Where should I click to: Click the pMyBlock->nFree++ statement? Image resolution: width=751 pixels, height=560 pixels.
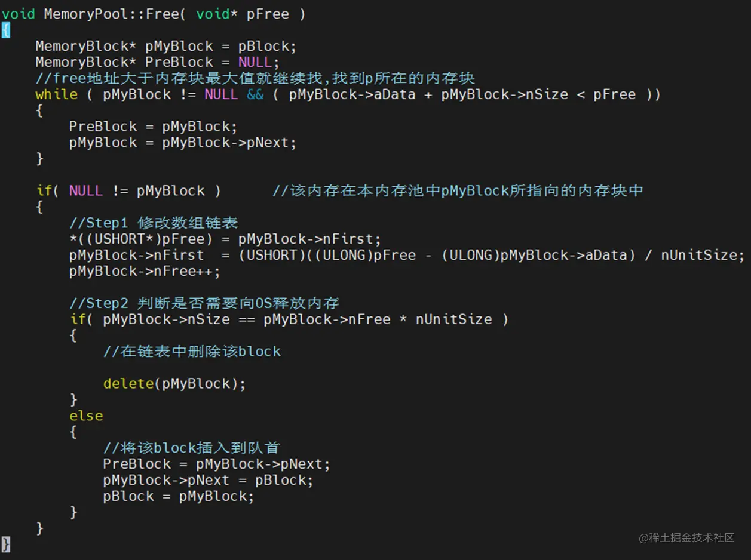[144, 272]
